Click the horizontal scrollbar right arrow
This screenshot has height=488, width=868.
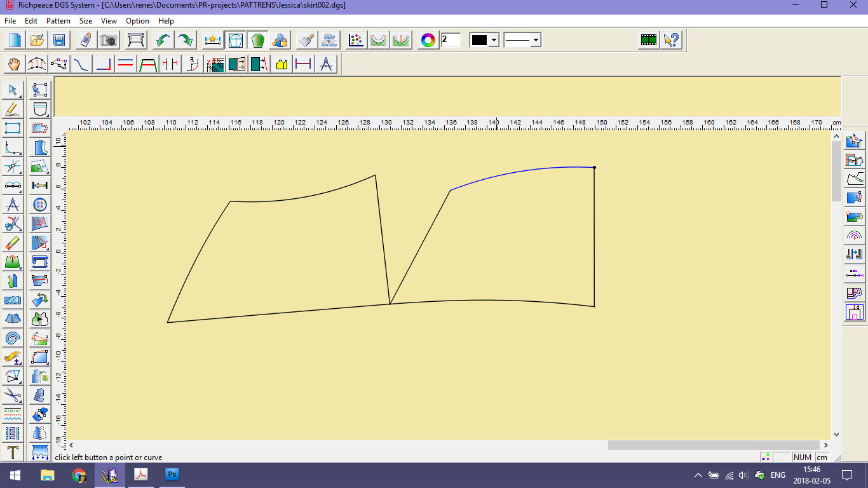[826, 445]
